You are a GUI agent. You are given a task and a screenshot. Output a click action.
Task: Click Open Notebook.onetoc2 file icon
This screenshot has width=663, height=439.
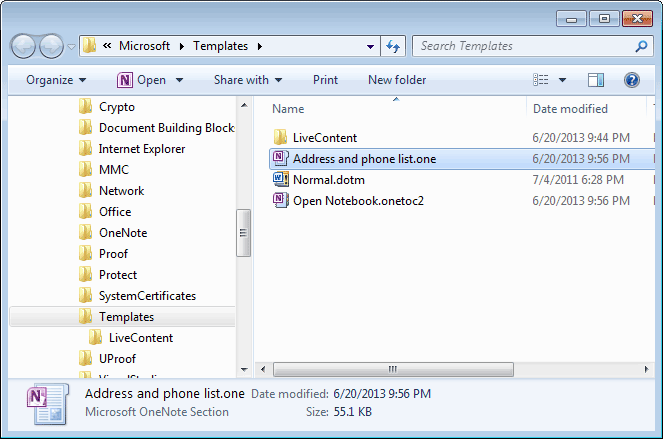click(x=280, y=200)
